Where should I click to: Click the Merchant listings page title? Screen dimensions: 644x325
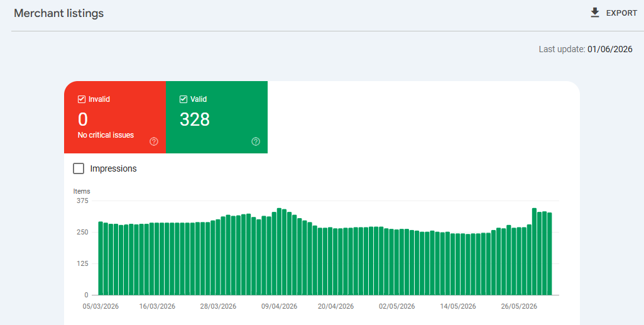(x=58, y=13)
